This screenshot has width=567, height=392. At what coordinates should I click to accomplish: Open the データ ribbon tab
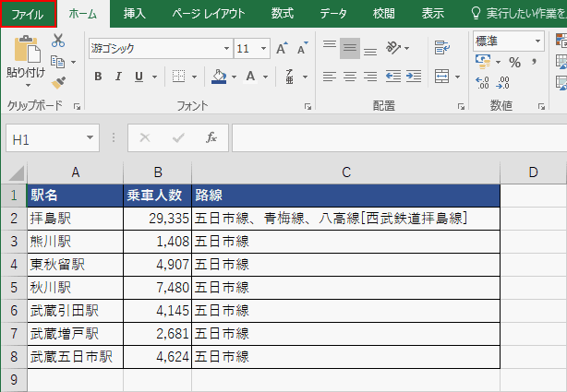coord(333,14)
